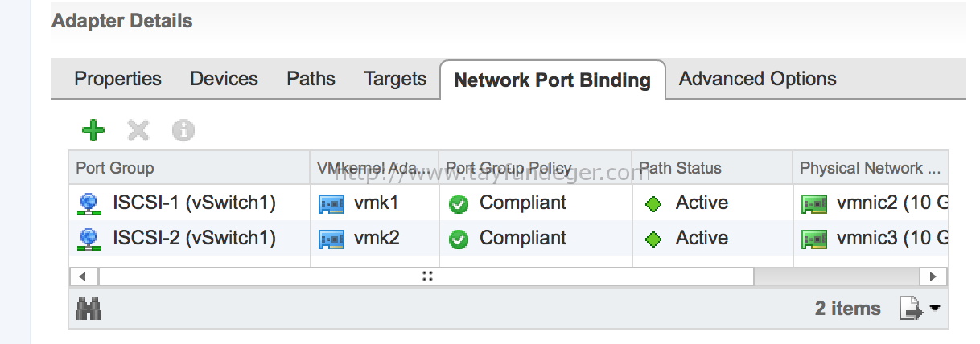Click the vmk2 VMkernel adapter icon
Screen dimensions: 980x344
(331, 239)
